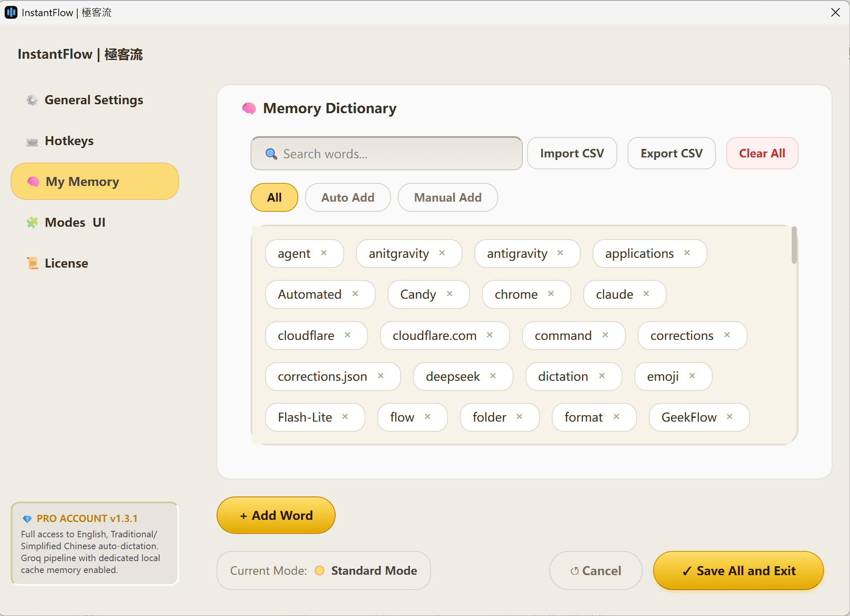Filter words by Auto Add

pos(348,197)
